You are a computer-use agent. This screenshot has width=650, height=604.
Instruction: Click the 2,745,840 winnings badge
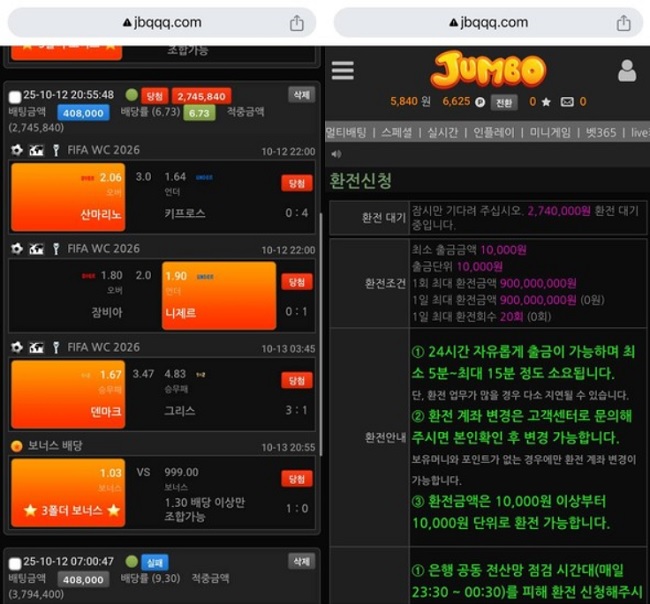pos(201,96)
